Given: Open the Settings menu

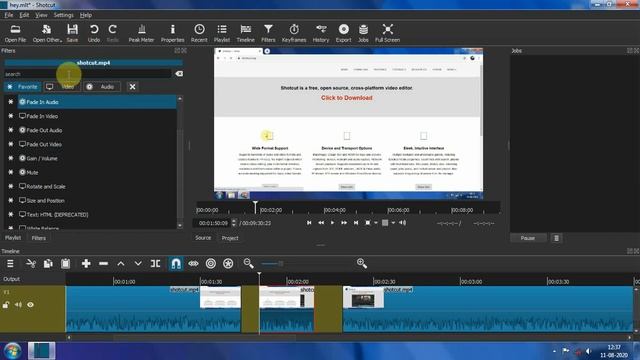Looking at the screenshot, I should coord(64,15).
